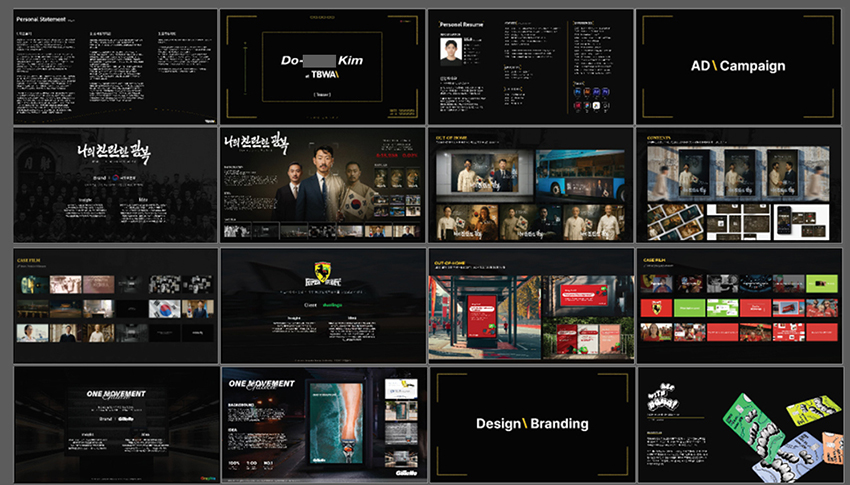Select the AD\Campaign section divider slide

click(x=738, y=67)
